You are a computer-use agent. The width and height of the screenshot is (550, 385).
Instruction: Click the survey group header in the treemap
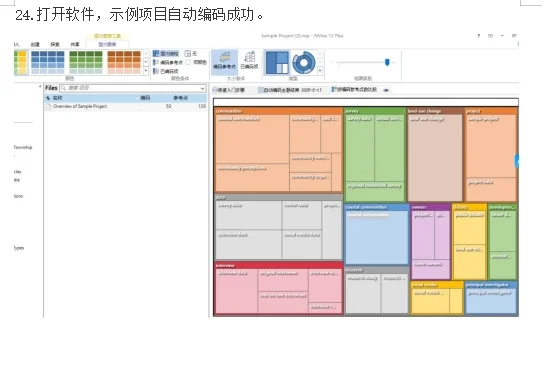point(375,111)
